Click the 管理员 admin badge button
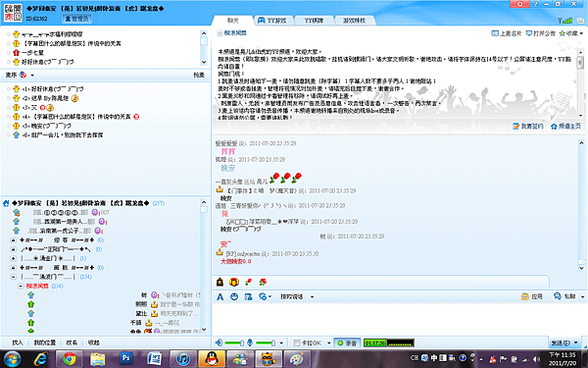Viewport: 588px width, 368px height. [76, 19]
